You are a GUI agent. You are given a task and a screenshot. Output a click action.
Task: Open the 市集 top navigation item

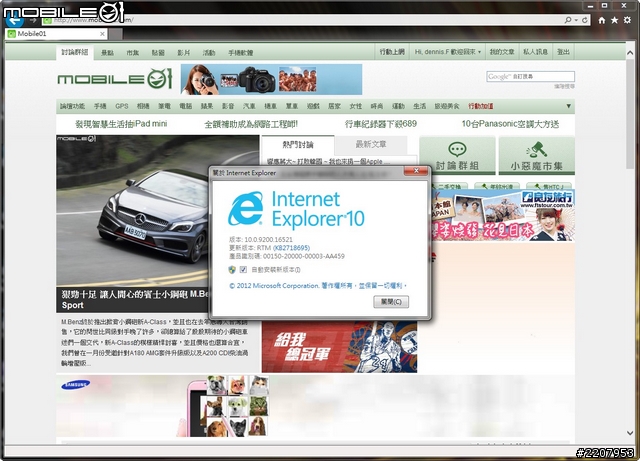[x=133, y=53]
